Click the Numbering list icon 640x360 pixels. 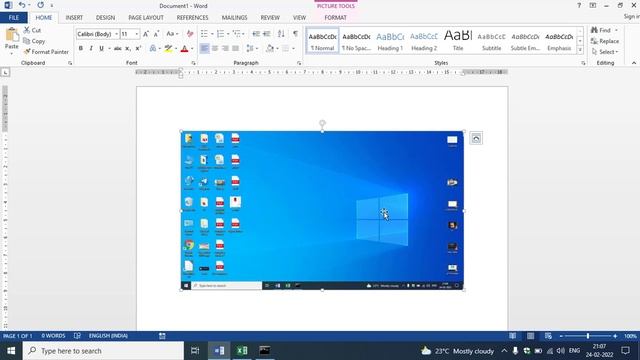220,34
